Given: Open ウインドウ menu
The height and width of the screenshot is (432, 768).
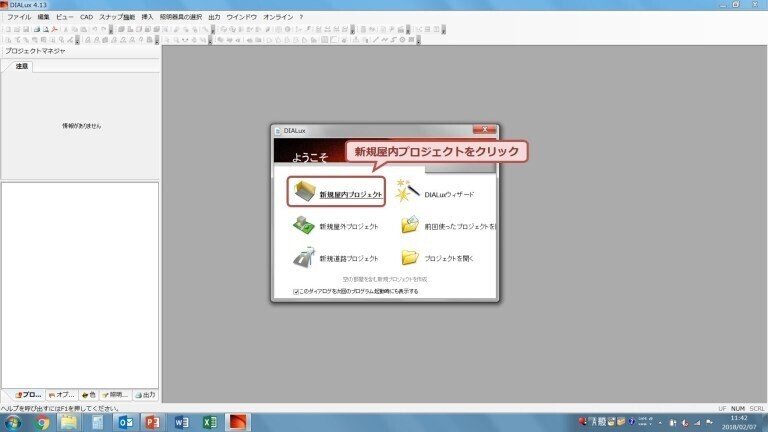Looking at the screenshot, I should coord(241,17).
